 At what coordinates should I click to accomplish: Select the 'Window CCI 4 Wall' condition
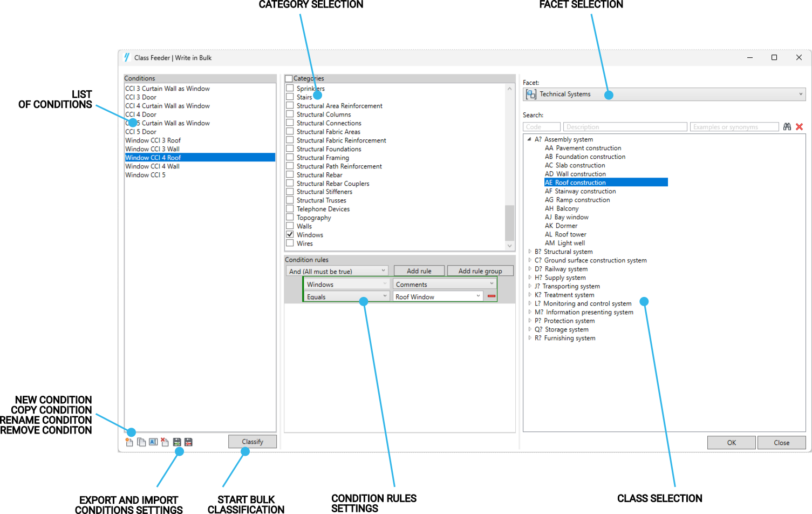153,166
